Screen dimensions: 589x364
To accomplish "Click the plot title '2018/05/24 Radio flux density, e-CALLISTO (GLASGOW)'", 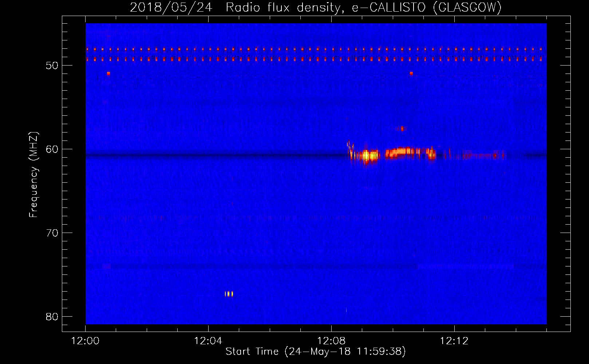I will point(316,7).
